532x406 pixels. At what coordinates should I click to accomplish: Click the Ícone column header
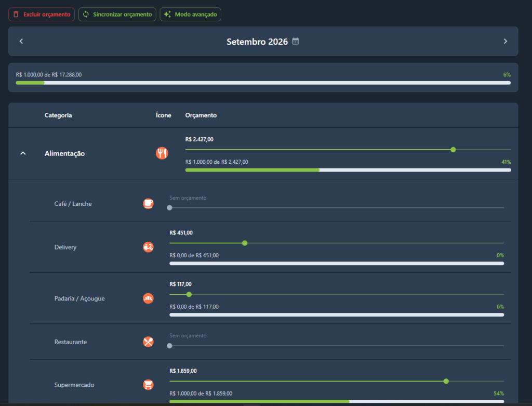coord(164,115)
